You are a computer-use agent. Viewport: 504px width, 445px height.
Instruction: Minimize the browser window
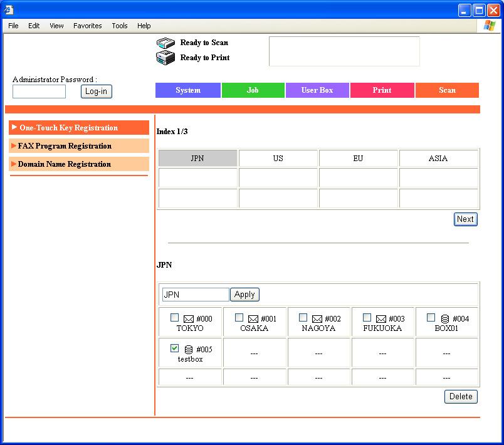pos(464,10)
